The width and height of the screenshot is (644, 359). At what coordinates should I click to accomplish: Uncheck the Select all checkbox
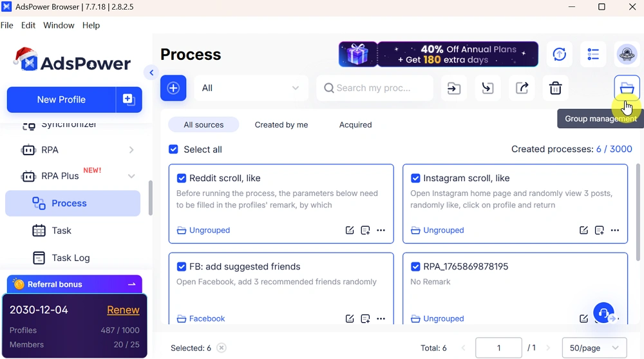coord(173,150)
